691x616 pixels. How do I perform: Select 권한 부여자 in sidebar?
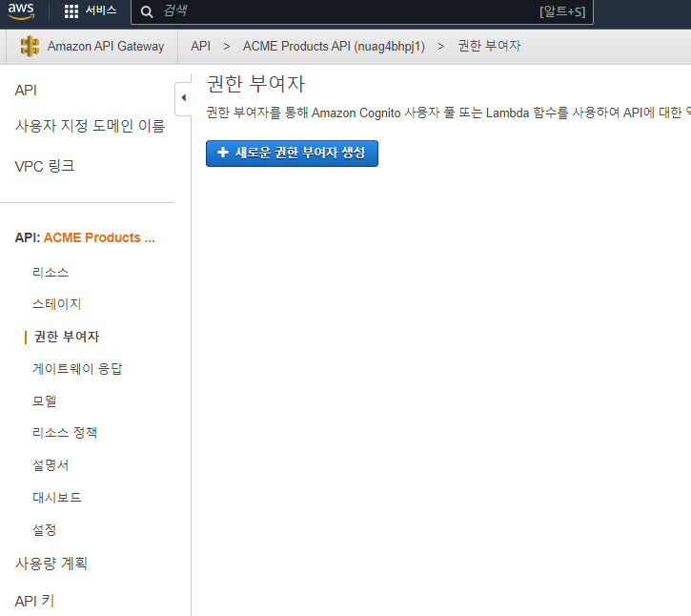(x=67, y=337)
